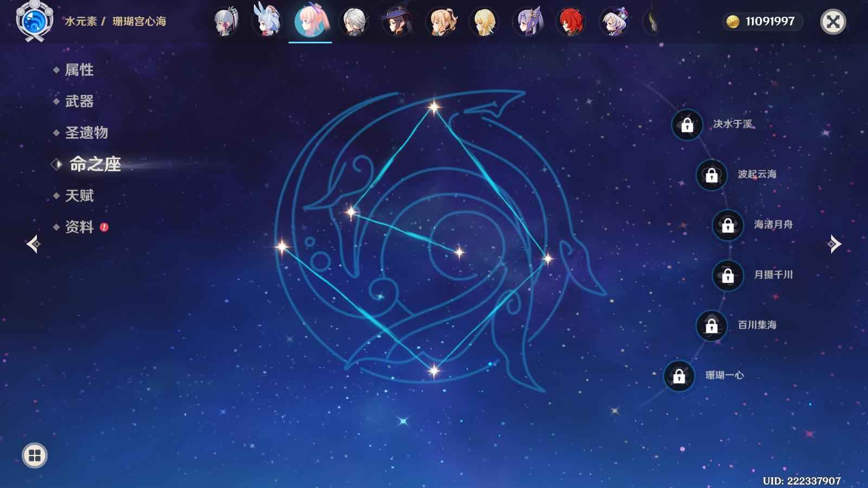
Task: Click the lock icon for 海渚月舟
Action: 727,225
